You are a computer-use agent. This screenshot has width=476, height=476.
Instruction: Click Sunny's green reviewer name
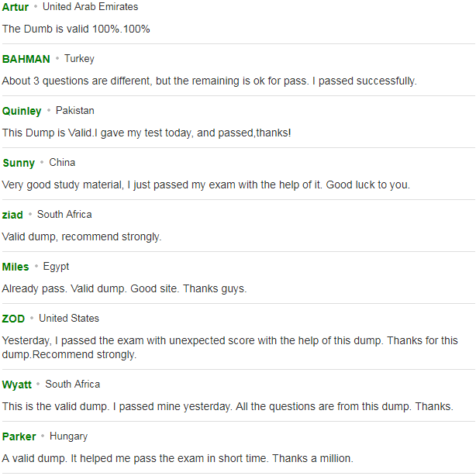19,163
